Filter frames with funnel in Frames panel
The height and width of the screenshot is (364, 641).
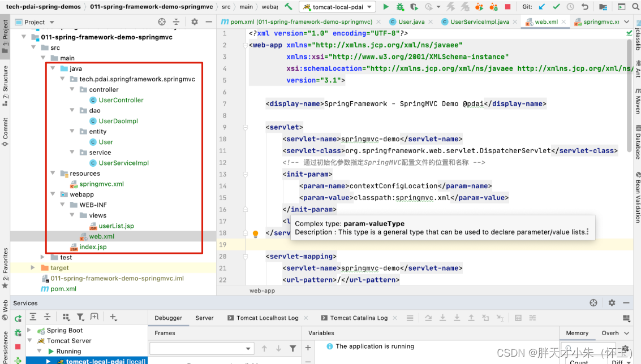(x=292, y=349)
